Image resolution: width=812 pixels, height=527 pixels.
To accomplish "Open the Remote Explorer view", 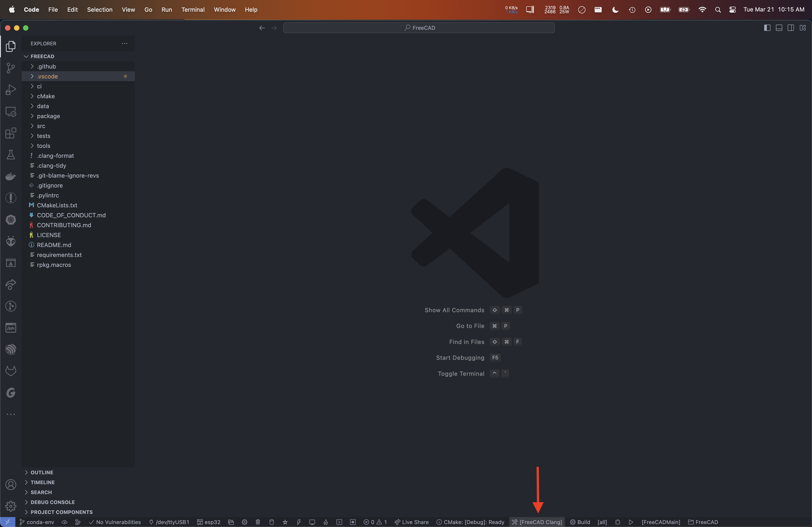I will (11, 112).
